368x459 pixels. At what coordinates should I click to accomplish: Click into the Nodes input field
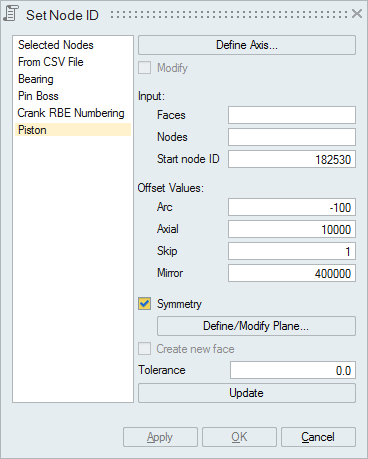point(292,137)
